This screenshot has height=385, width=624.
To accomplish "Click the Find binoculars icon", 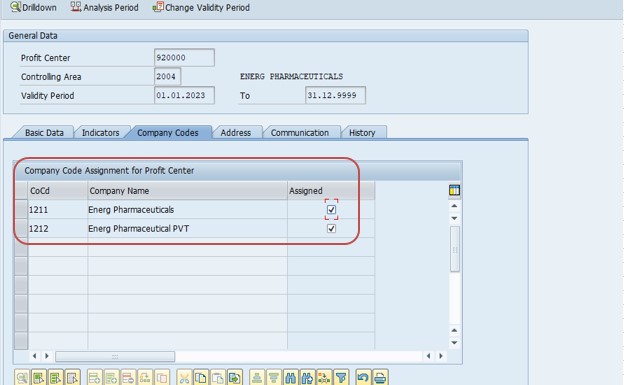I will click(290, 377).
